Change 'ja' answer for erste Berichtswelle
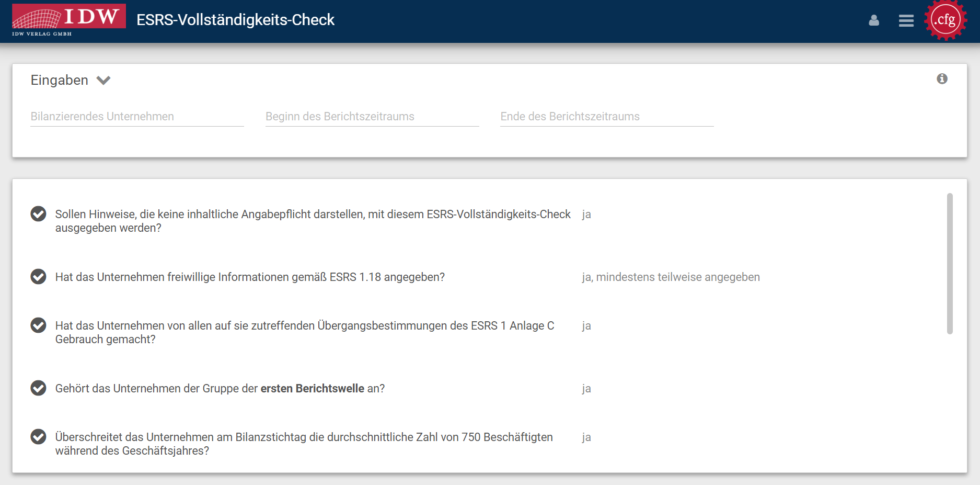 (586, 389)
